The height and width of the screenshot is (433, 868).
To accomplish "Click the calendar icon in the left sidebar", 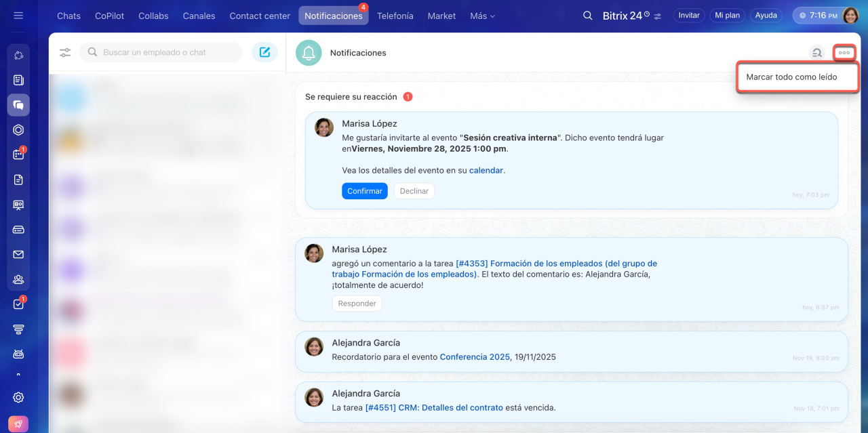I will click(18, 154).
